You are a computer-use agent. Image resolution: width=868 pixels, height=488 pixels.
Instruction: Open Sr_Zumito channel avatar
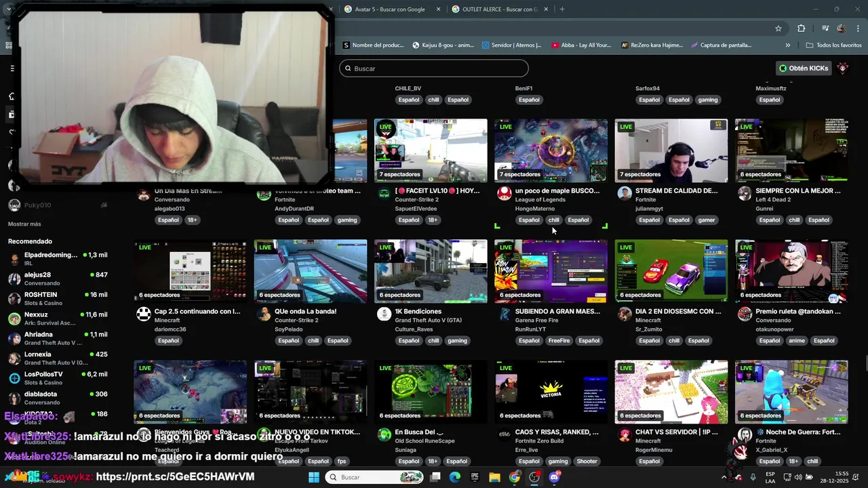pyautogui.click(x=625, y=314)
